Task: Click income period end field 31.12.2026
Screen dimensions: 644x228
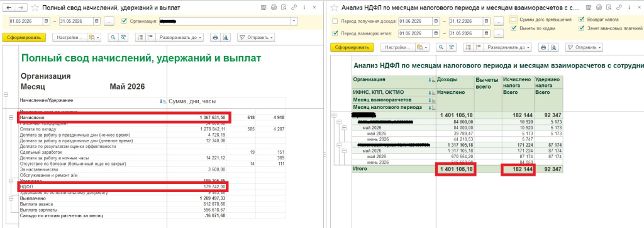Action: (466, 21)
